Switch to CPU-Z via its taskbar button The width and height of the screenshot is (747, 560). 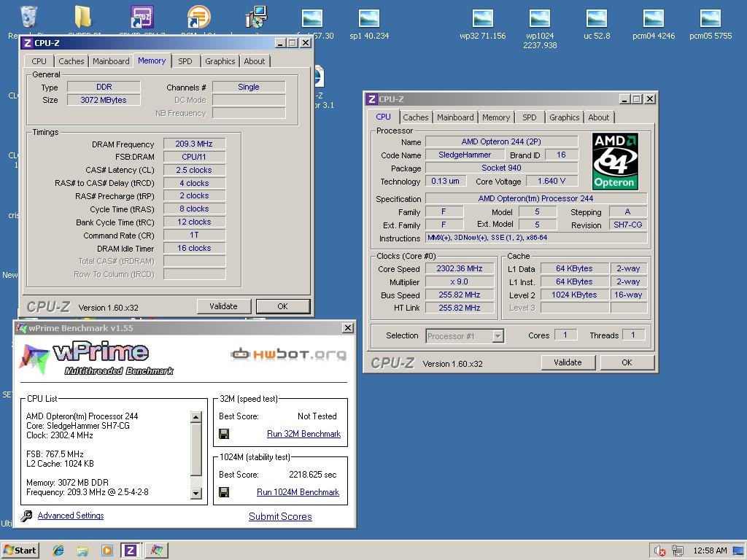click(x=130, y=551)
